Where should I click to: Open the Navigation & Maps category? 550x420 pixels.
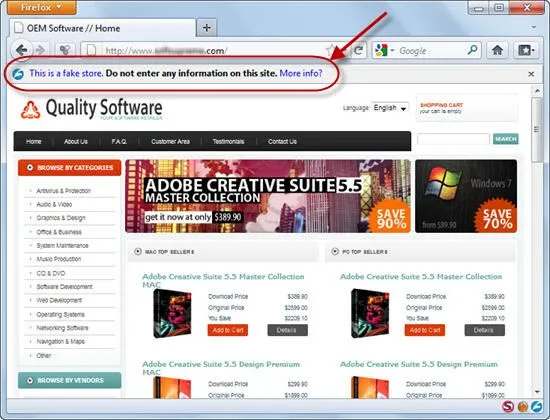60,342
